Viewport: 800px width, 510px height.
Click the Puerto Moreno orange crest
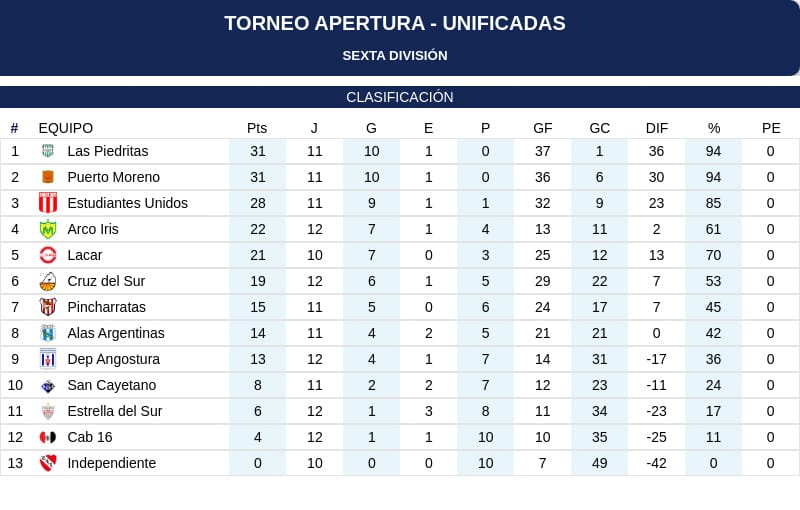(x=47, y=177)
